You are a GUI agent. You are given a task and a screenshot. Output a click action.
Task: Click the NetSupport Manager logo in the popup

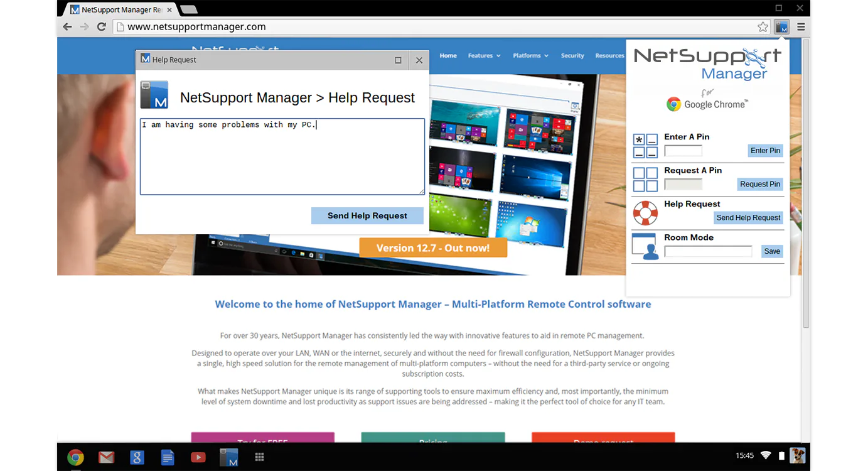[707, 63]
